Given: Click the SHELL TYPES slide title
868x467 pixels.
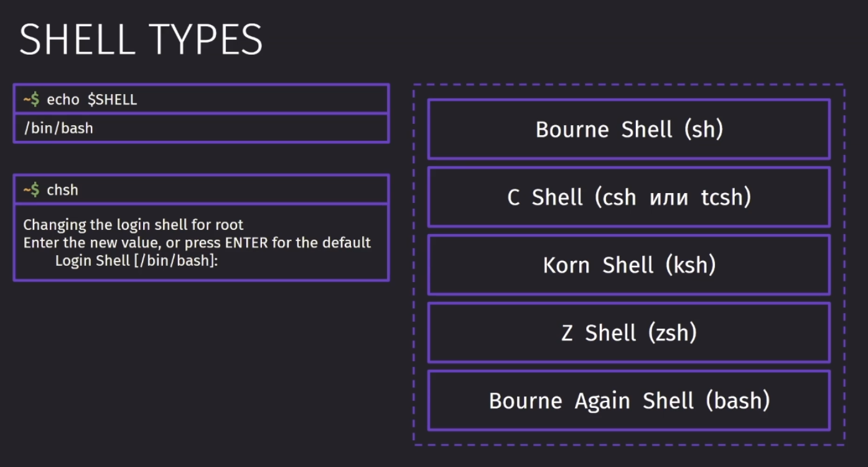Looking at the screenshot, I should (x=141, y=40).
